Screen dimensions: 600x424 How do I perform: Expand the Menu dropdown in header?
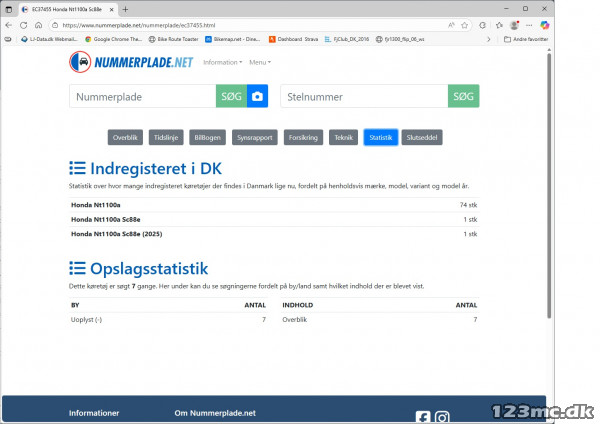tap(260, 62)
